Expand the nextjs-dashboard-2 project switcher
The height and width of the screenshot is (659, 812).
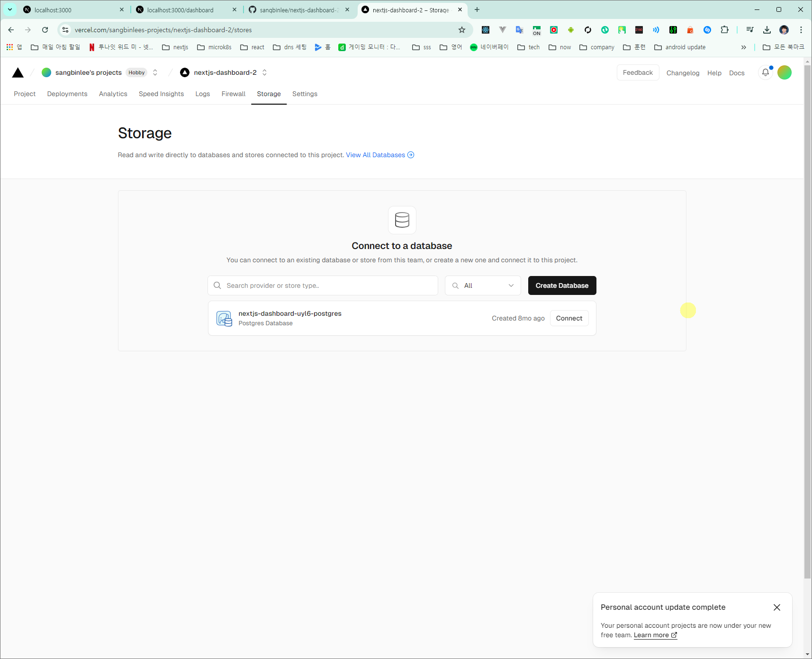tap(264, 72)
